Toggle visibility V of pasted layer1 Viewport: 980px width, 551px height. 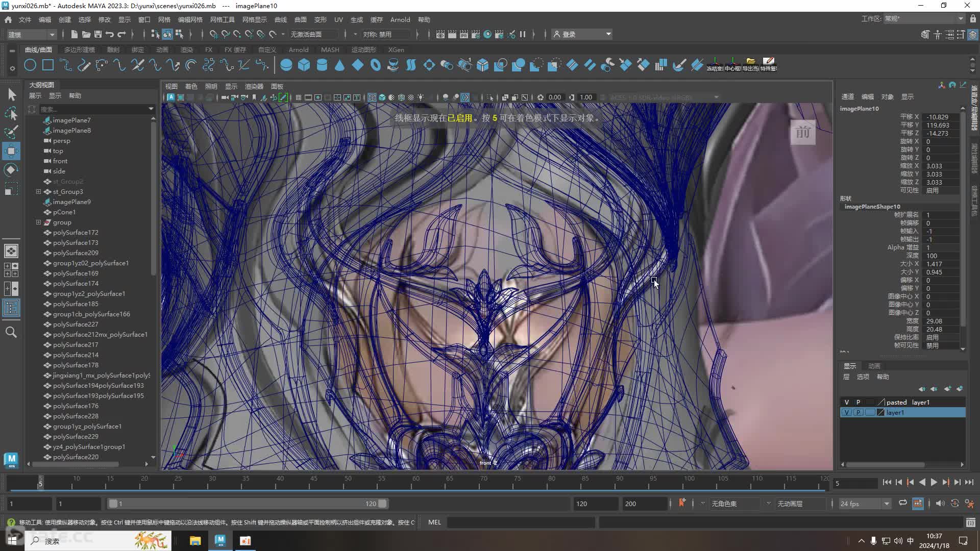pyautogui.click(x=847, y=403)
